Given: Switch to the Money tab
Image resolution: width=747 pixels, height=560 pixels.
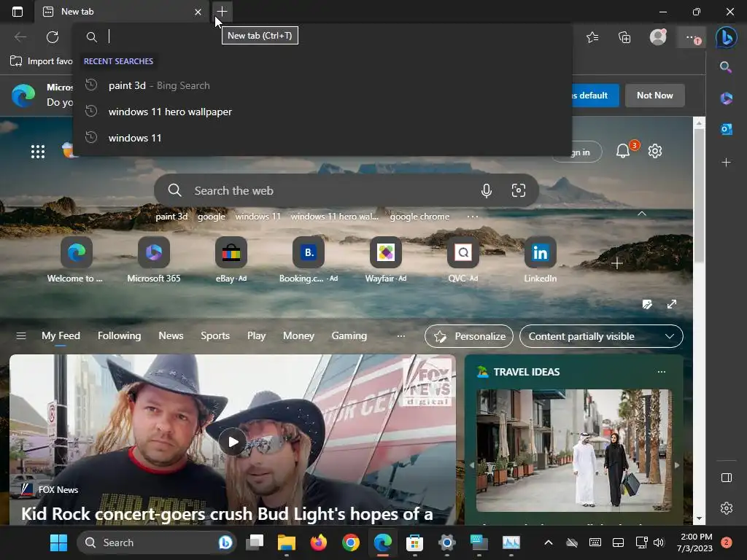Looking at the screenshot, I should pyautogui.click(x=298, y=335).
